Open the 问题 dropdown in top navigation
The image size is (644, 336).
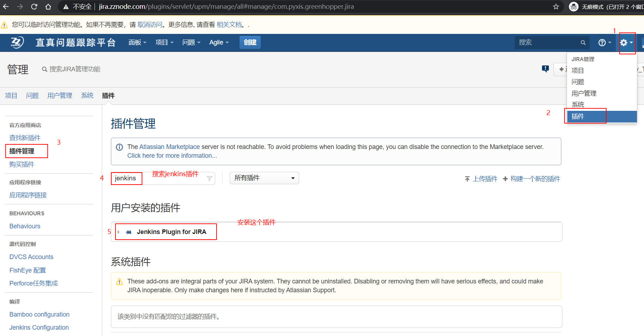tap(191, 42)
